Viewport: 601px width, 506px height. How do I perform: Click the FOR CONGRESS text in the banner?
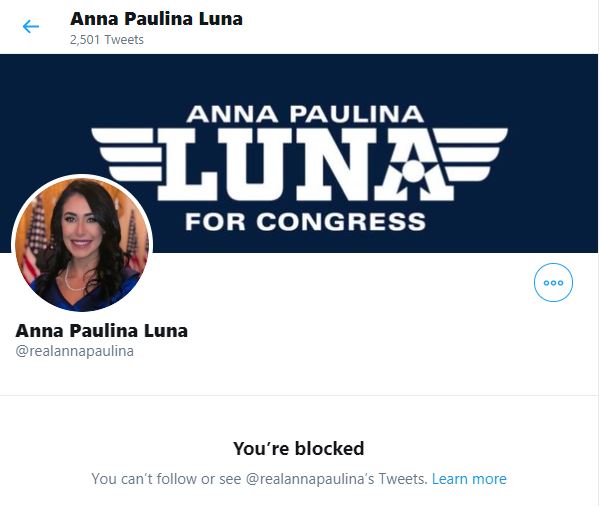coord(305,222)
